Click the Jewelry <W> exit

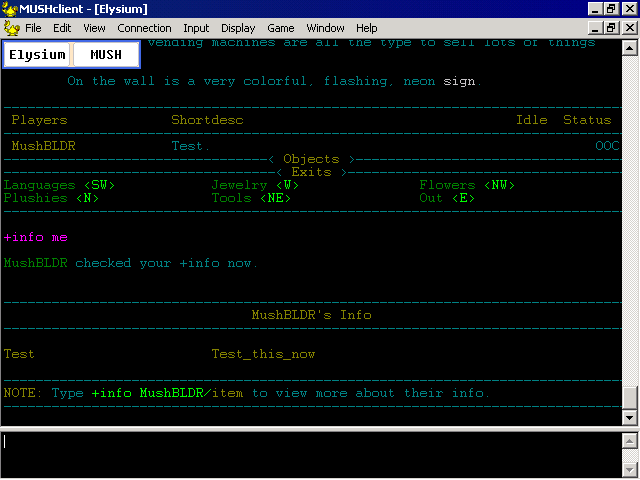coord(255,185)
